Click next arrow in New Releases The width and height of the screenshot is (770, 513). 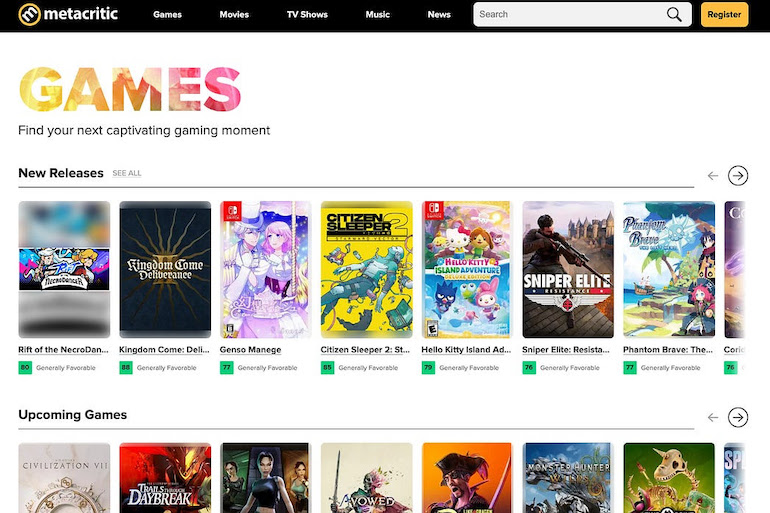coord(738,176)
